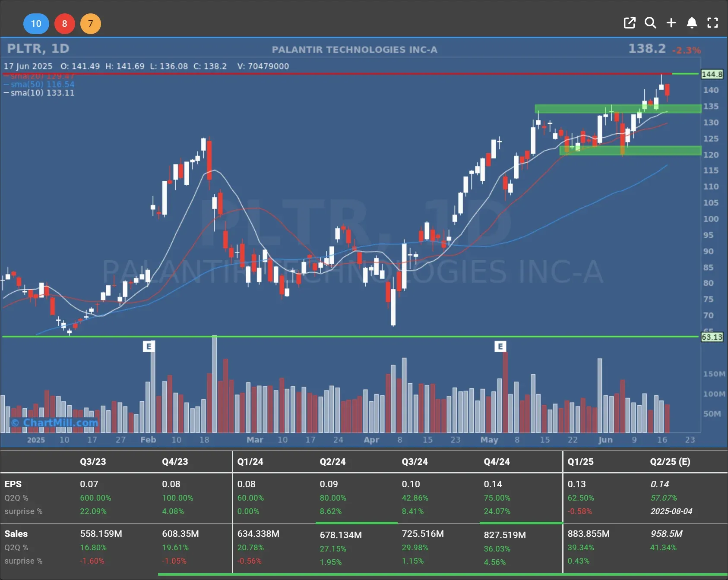Screen dimensions: 728x580
Task: Click Sales value 725.516M
Action: [x=423, y=534]
